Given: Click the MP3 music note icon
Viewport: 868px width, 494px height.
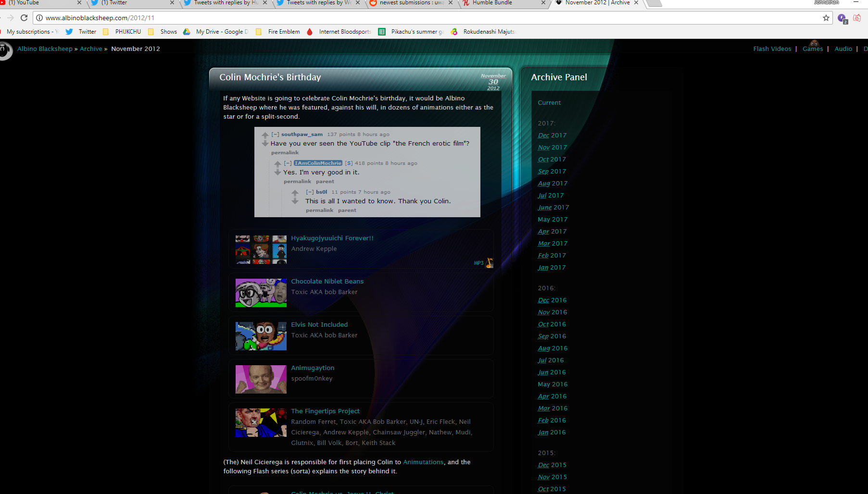Looking at the screenshot, I should pos(489,263).
